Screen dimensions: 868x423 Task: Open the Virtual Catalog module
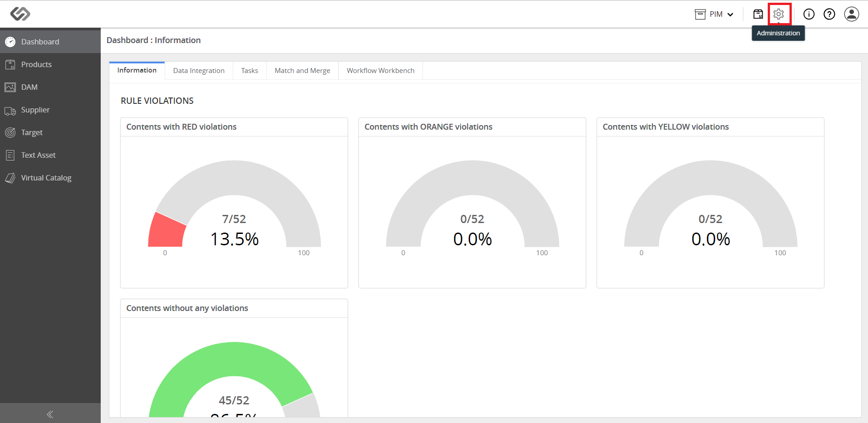click(46, 178)
